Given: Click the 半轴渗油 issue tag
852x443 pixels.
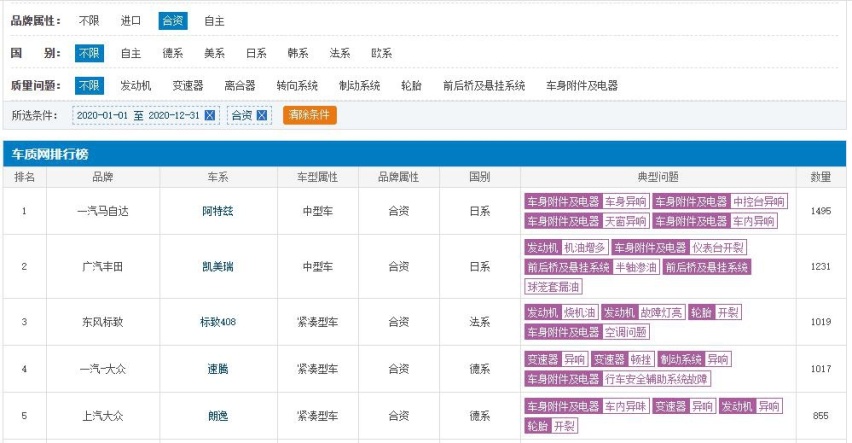Looking at the screenshot, I should click(x=636, y=267).
